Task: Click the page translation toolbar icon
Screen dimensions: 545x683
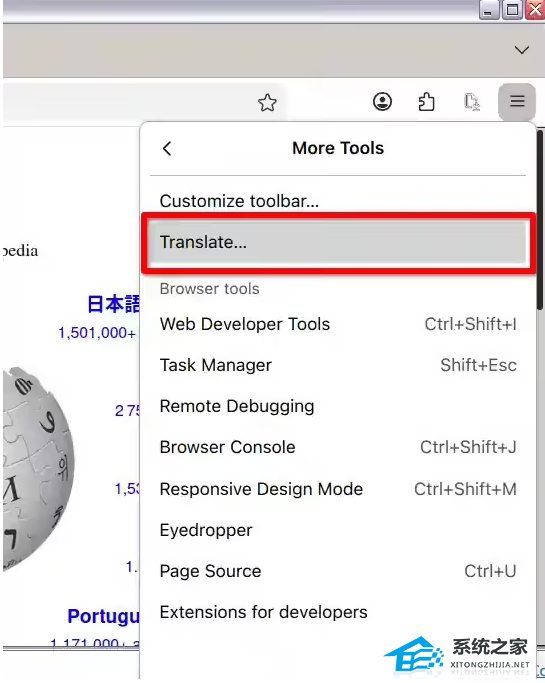Action: click(x=472, y=102)
